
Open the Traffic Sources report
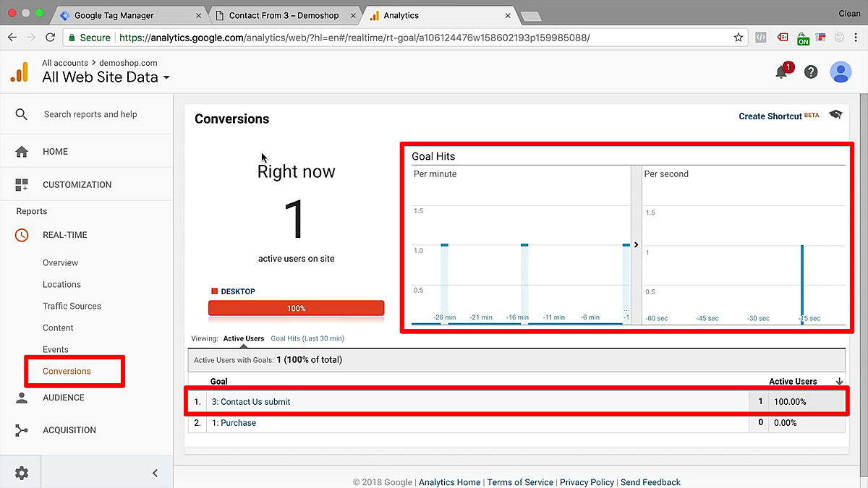point(72,307)
